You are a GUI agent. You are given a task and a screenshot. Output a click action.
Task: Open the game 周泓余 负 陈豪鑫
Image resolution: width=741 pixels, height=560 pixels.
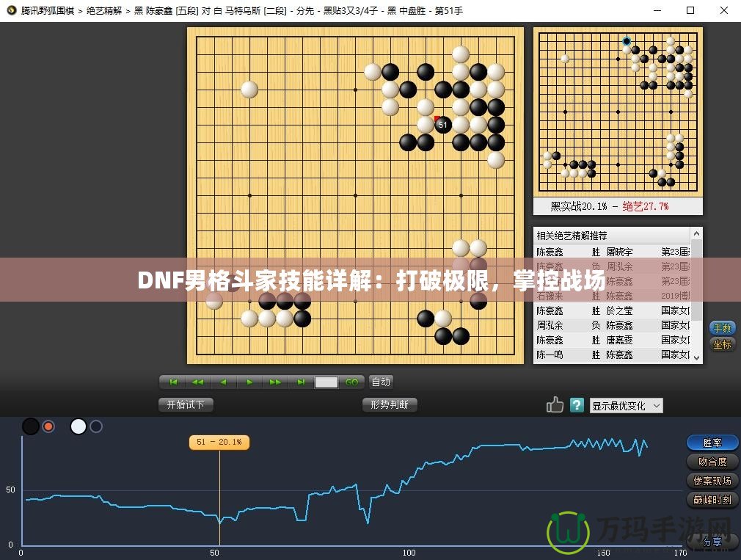coord(613,325)
